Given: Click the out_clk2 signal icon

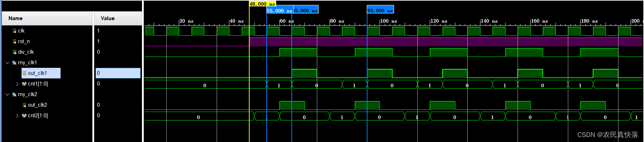Looking at the screenshot, I should (24, 105).
